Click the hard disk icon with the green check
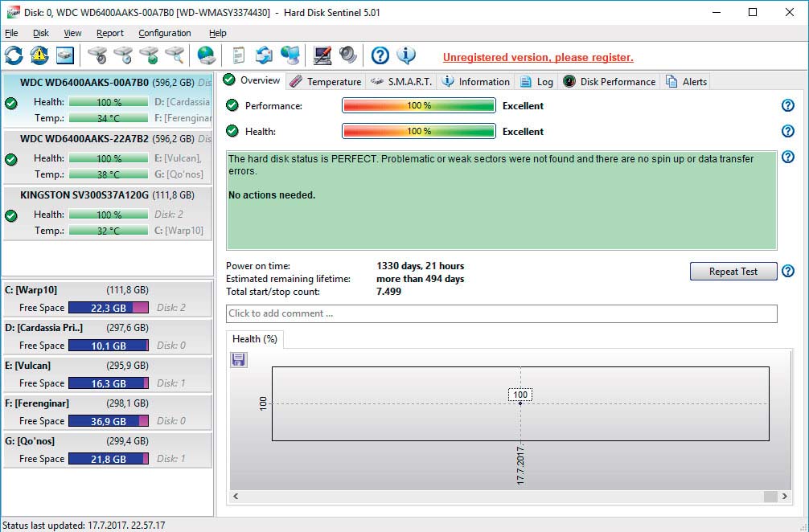 click(149, 55)
